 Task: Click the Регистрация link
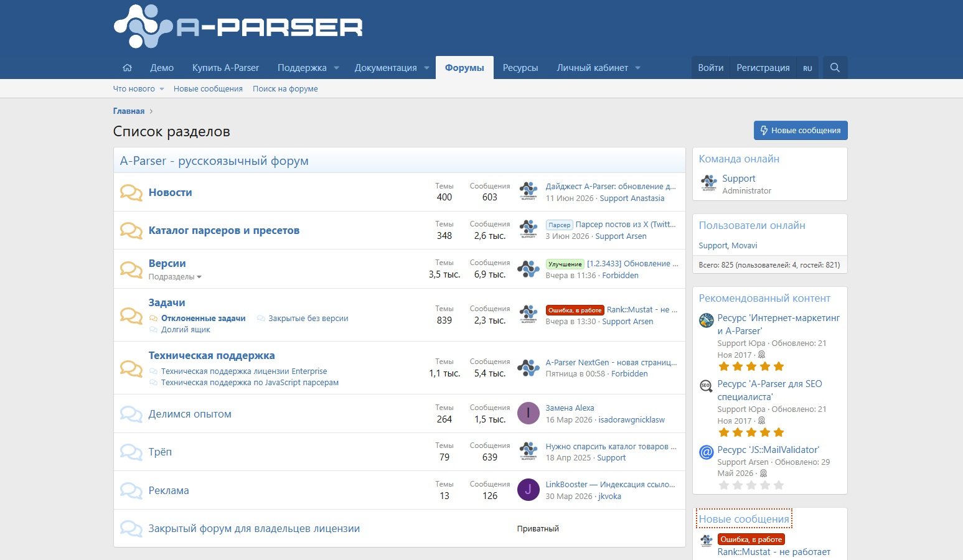(763, 68)
